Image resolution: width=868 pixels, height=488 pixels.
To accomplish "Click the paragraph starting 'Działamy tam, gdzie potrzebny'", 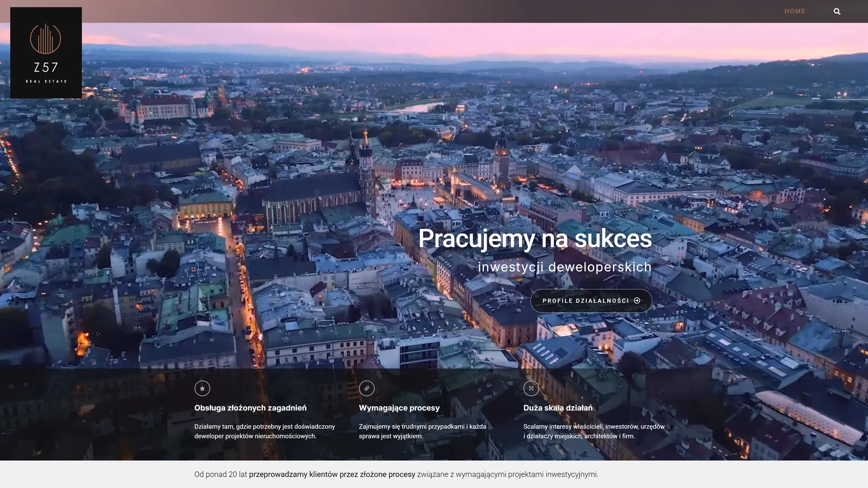I will point(264,432).
